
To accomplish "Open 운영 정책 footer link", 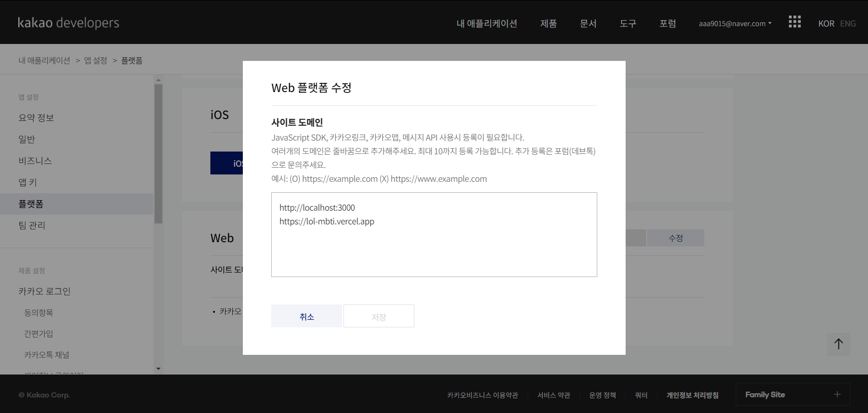I will click(x=602, y=395).
